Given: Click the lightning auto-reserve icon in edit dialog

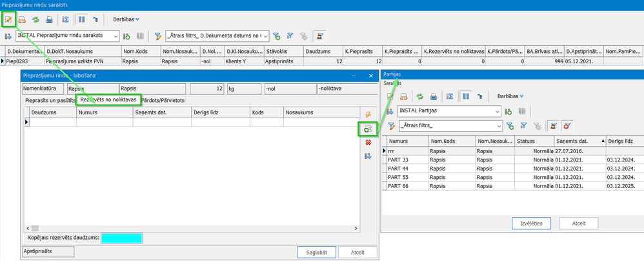Looking at the screenshot, I should point(368,115).
